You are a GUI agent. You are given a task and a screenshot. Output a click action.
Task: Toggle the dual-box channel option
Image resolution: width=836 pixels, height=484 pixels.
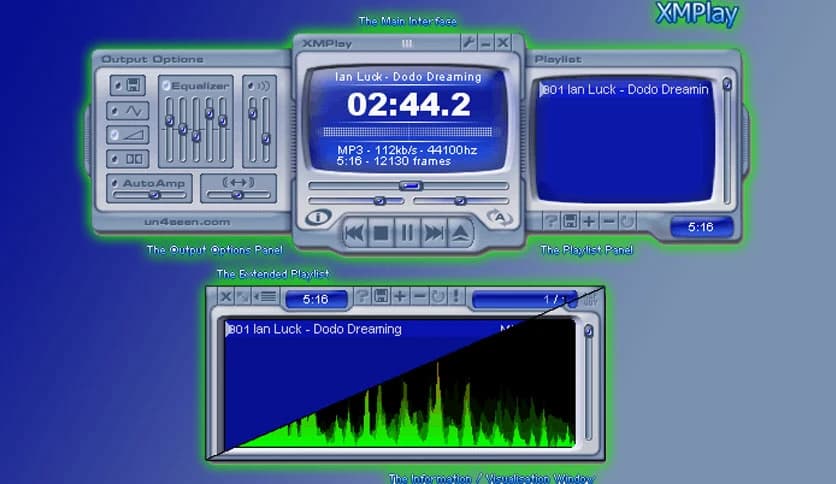pos(127,159)
